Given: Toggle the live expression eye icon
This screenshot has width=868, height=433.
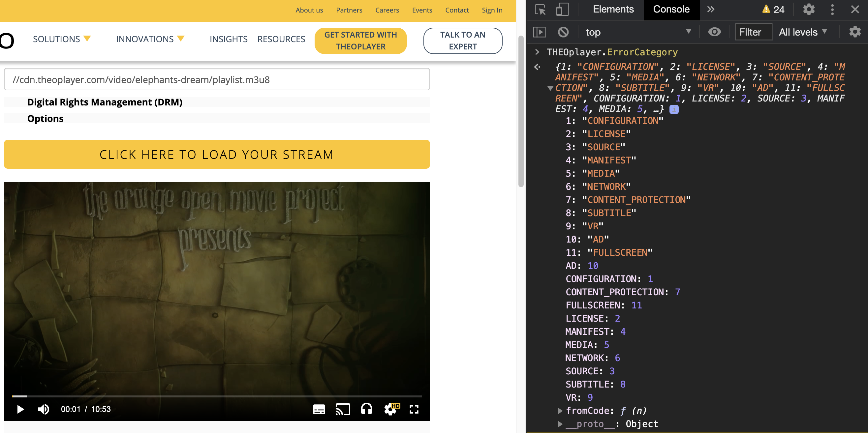Looking at the screenshot, I should tap(714, 32).
